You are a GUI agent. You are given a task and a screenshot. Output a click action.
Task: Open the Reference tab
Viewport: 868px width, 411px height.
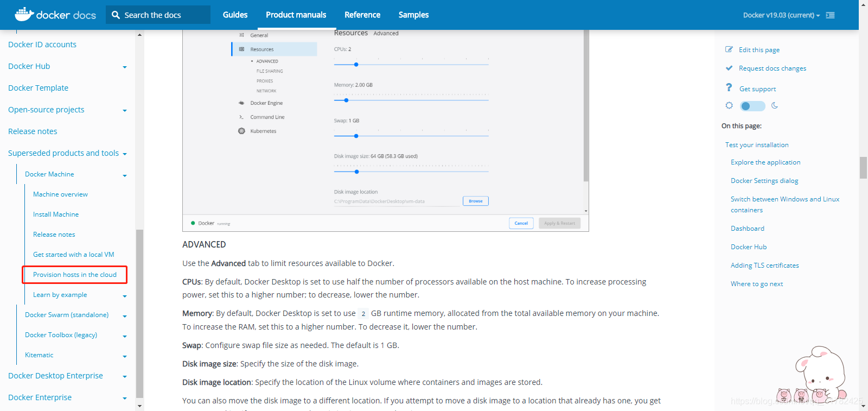coord(362,15)
